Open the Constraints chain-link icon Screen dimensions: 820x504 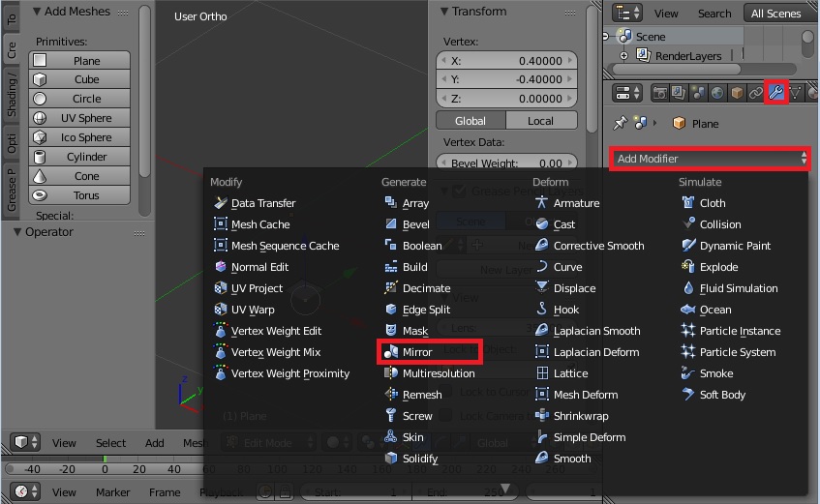pos(756,93)
